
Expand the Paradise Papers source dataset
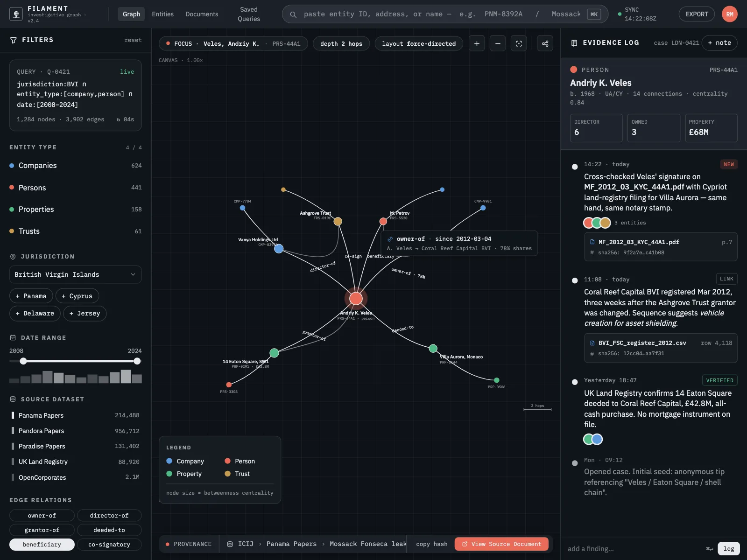coord(76,446)
